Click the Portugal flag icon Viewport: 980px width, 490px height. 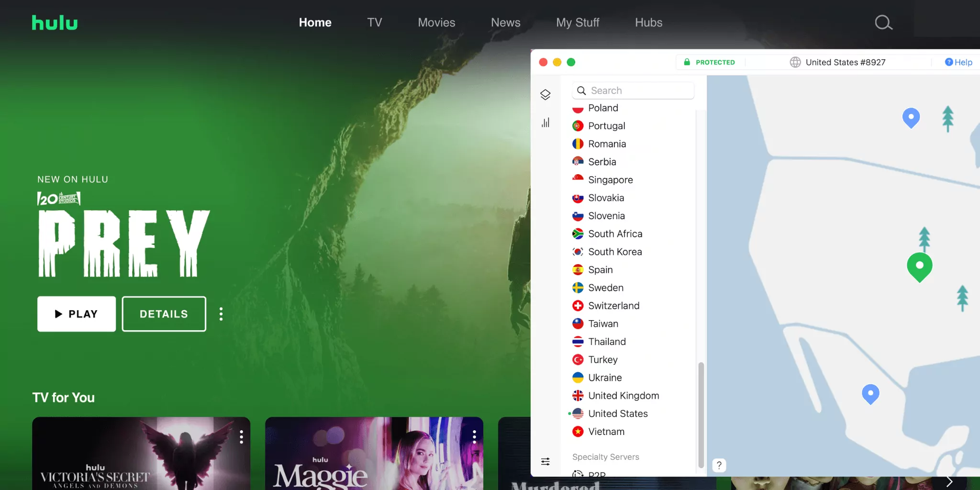pos(578,126)
